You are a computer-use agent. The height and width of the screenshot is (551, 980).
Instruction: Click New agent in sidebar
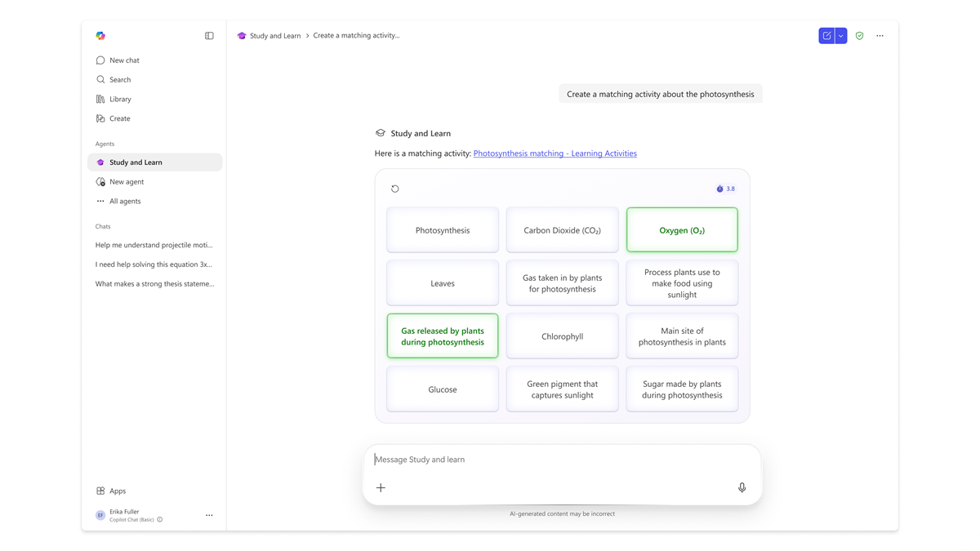pos(154,182)
